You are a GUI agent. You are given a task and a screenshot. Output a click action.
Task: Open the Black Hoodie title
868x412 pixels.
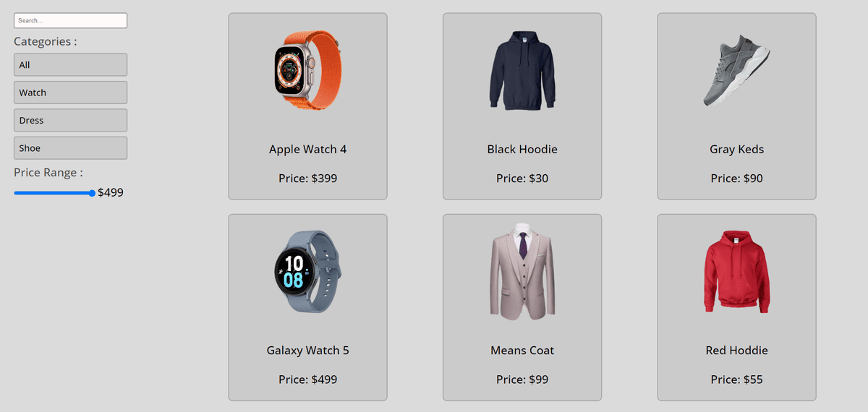(x=522, y=150)
